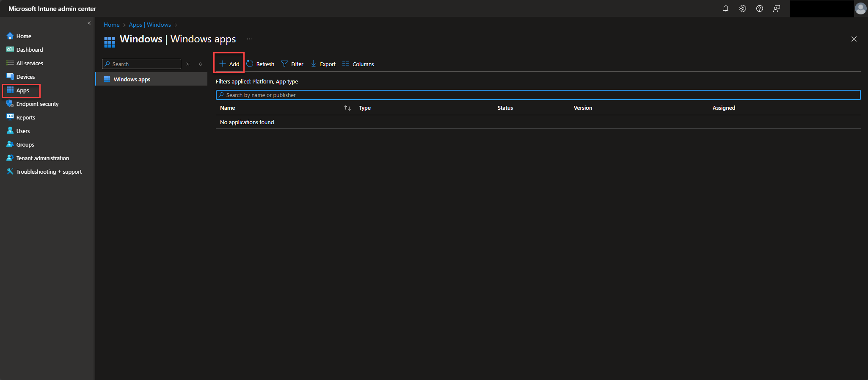Export the apps list

(323, 64)
